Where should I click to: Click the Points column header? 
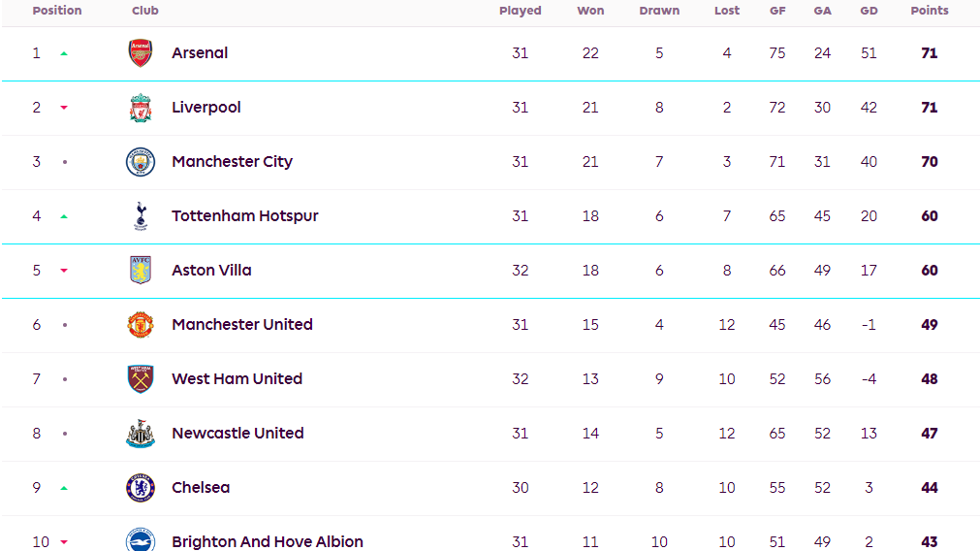click(929, 11)
